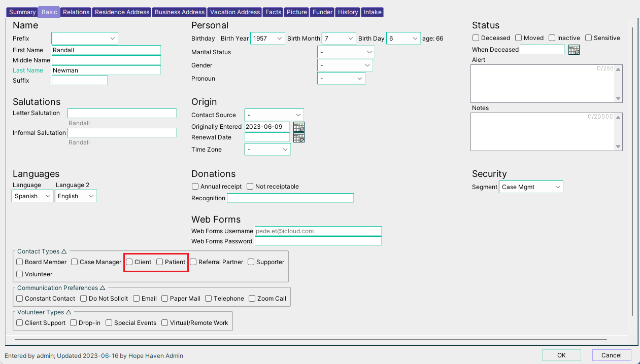Open the Residence Address tab
The height and width of the screenshot is (364, 640).
coord(122,12)
